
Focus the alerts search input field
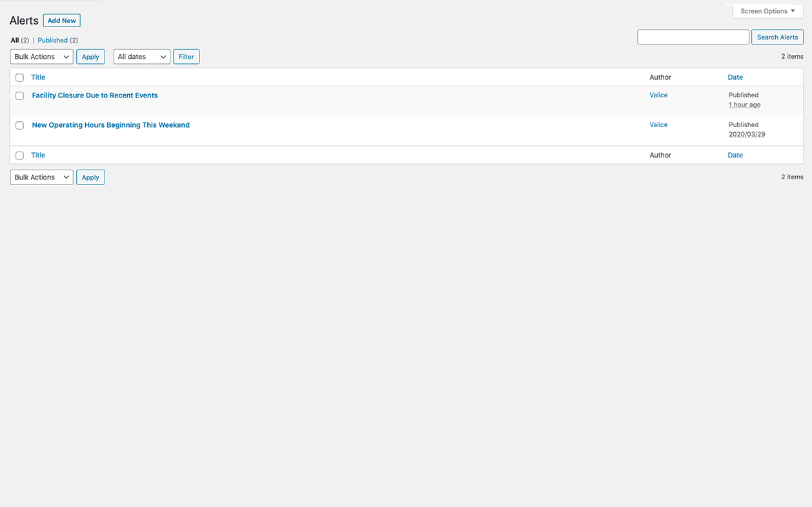[x=693, y=37]
